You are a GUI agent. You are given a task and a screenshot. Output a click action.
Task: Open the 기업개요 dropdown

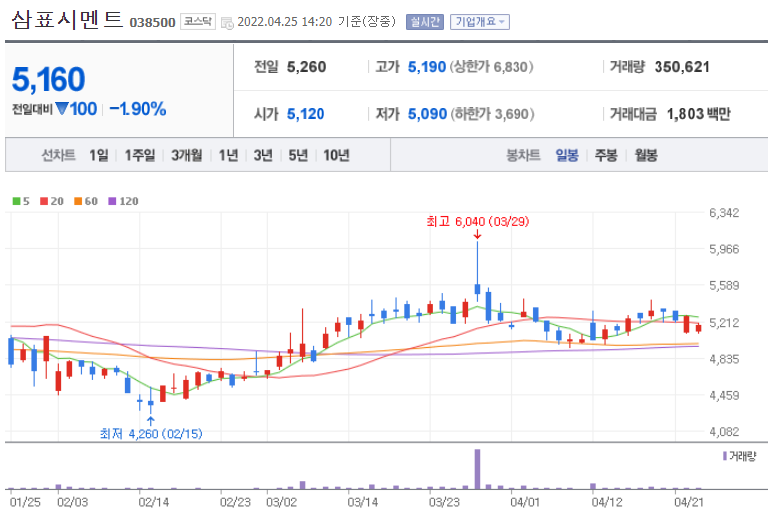480,22
